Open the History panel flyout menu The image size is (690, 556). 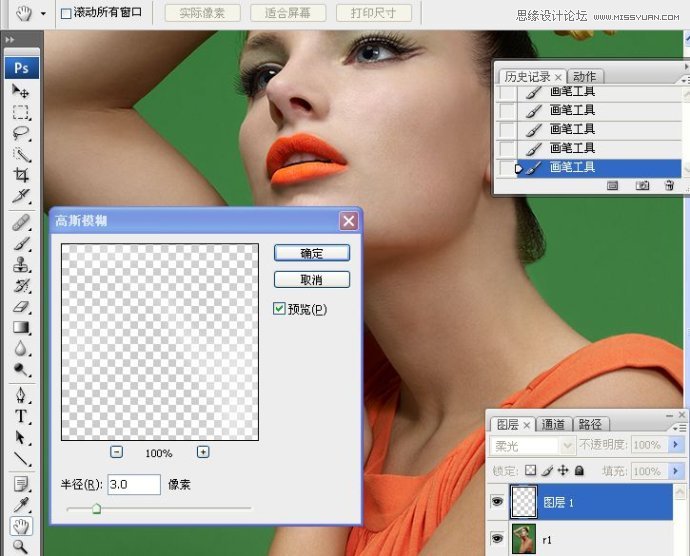(685, 81)
